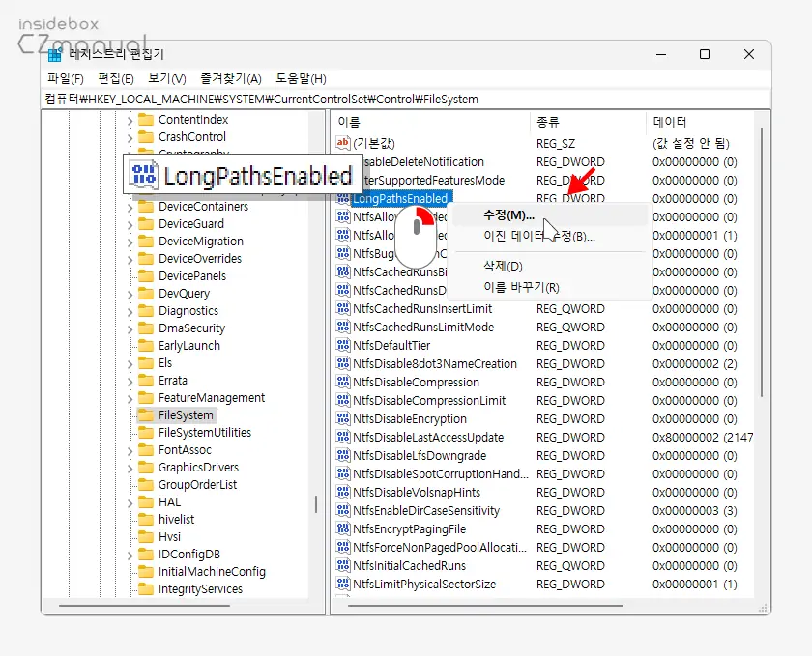Choose 수정(M) from the context menu
Image resolution: width=812 pixels, height=656 pixels.
click(x=507, y=214)
